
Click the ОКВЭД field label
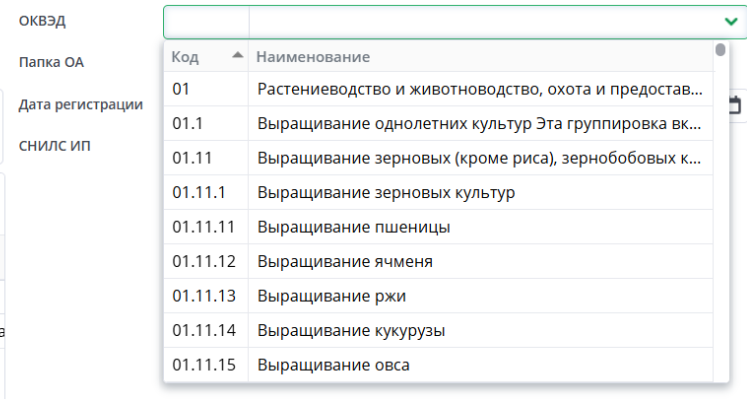coord(42,20)
